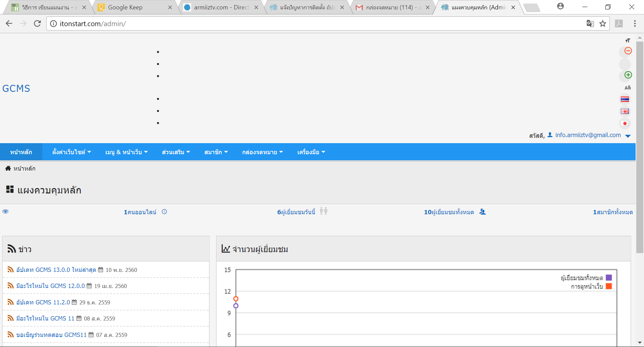644x347 pixels.
Task: Click the RSS icon beside ข่าว heading
Action: tap(12, 249)
